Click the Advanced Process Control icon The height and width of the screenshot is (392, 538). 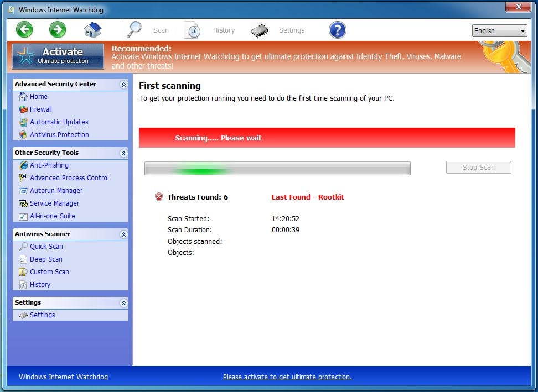(23, 178)
